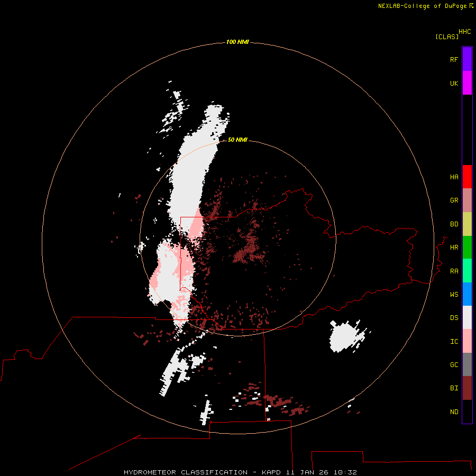Click the HYDROMETEOR CLASSIFICATION title text
This screenshot has height=476, width=476.
click(185, 472)
